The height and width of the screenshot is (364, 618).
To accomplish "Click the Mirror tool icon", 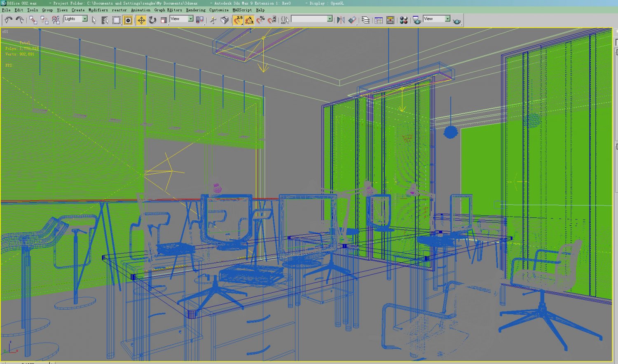I will tap(341, 20).
